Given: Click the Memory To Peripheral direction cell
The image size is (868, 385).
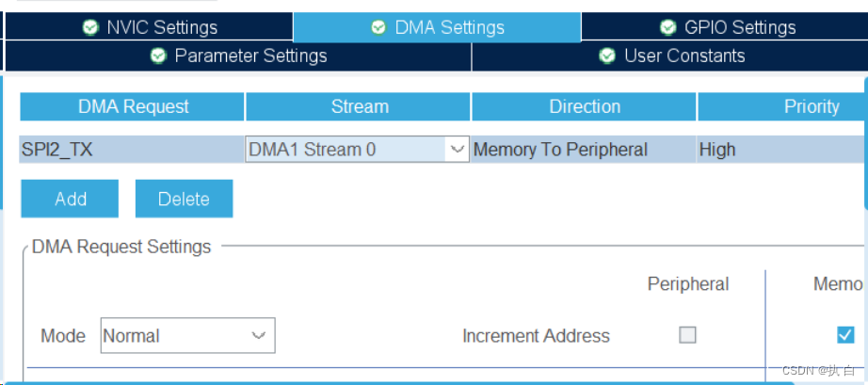Looking at the screenshot, I should [584, 150].
